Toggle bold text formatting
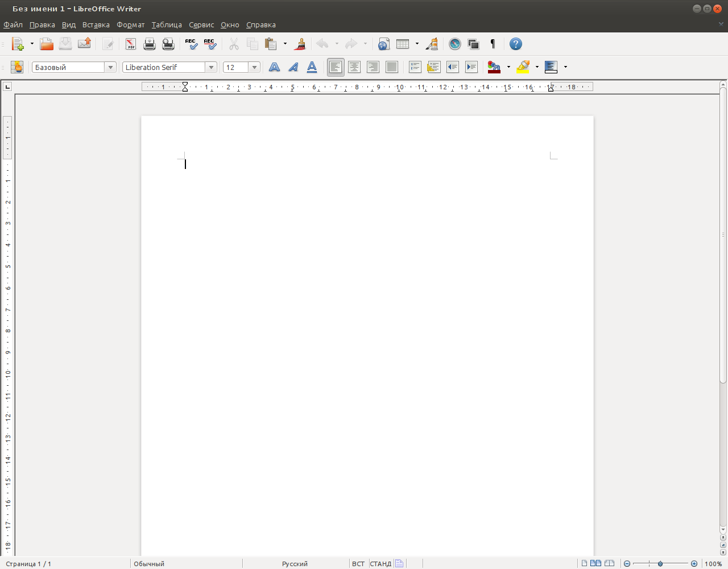Screen dimensions: 728x569 point(274,67)
